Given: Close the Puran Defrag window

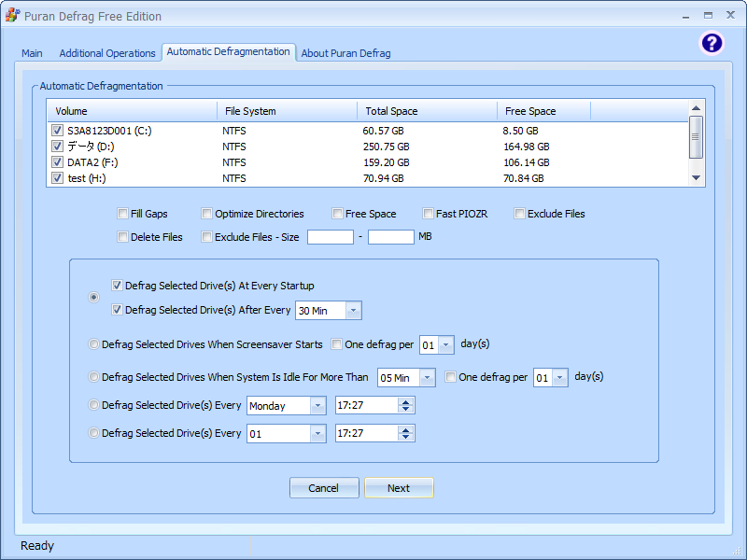Looking at the screenshot, I should click(x=730, y=15).
